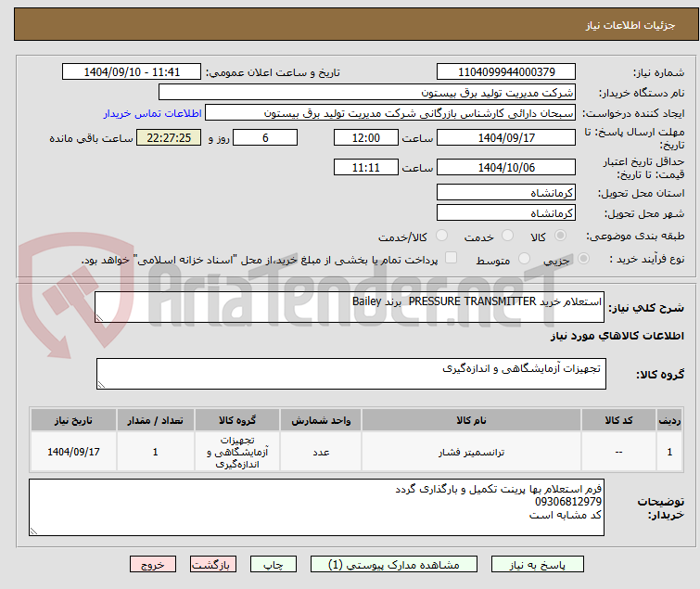Click goods group textarea تجهیزات آزمایشگاهی و اندازه‌گیری
Screen dimensions: 700x589
[350, 374]
